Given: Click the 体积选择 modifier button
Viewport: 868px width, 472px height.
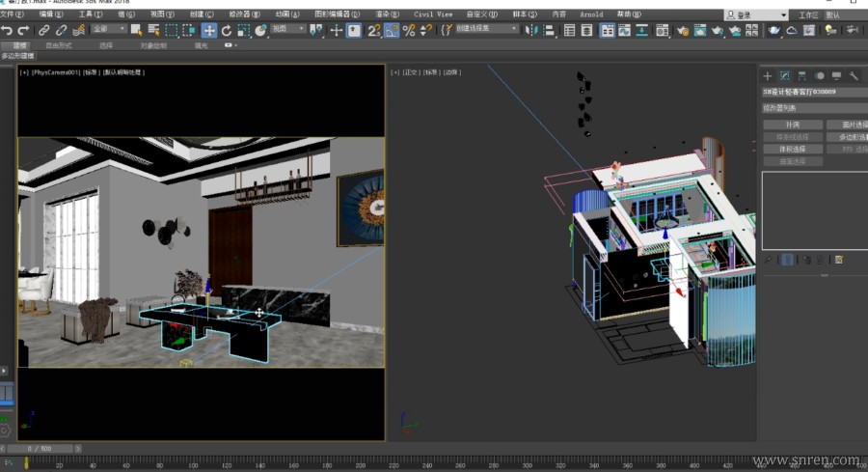Looking at the screenshot, I should pyautogui.click(x=793, y=150).
